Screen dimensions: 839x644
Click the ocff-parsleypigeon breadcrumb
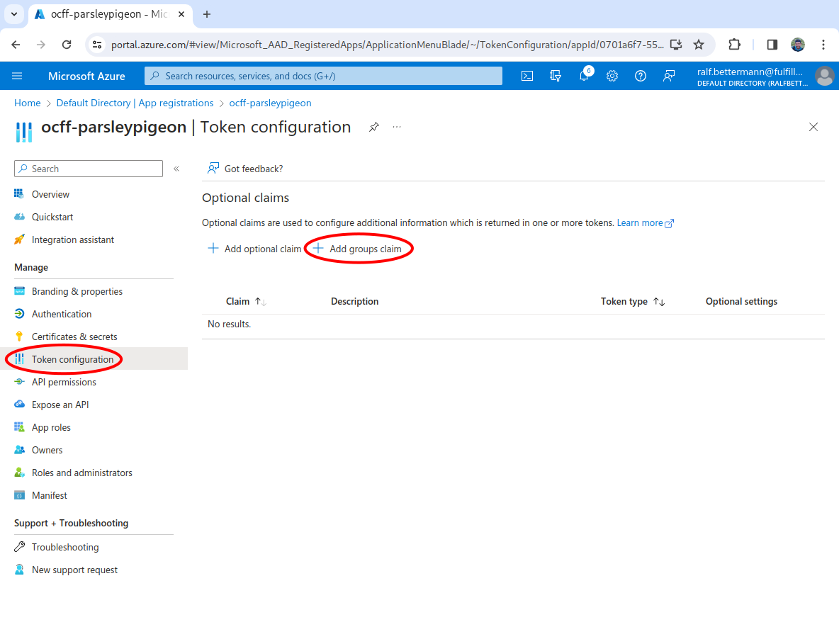270,103
